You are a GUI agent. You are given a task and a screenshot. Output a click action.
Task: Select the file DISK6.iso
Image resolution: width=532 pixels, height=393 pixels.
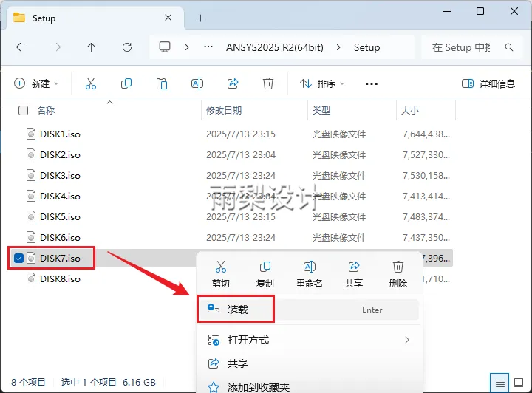tap(60, 238)
